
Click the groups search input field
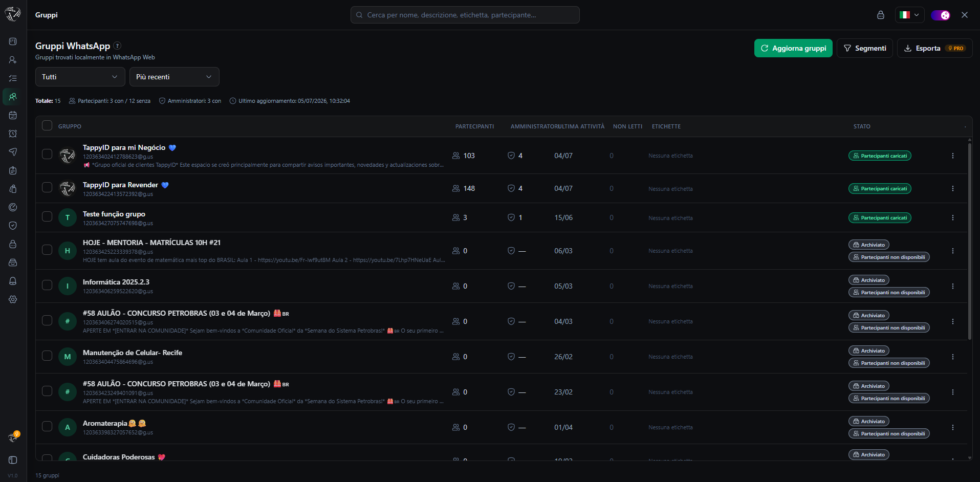coord(465,15)
